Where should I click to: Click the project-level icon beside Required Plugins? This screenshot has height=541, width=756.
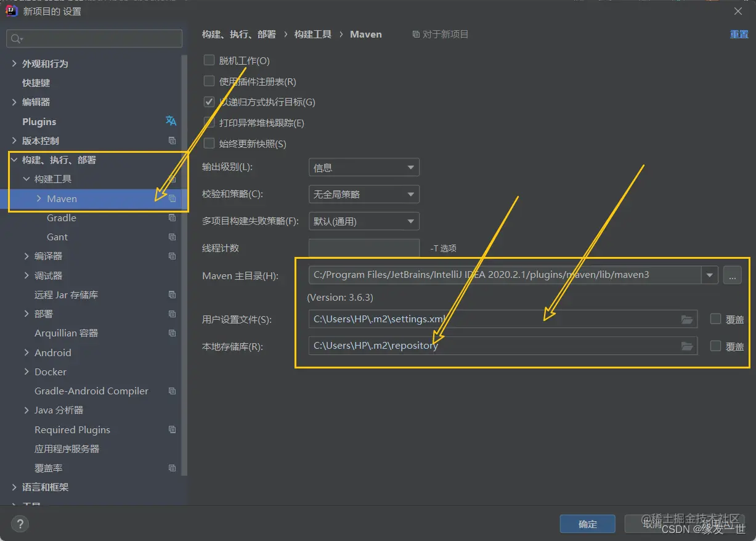(173, 429)
